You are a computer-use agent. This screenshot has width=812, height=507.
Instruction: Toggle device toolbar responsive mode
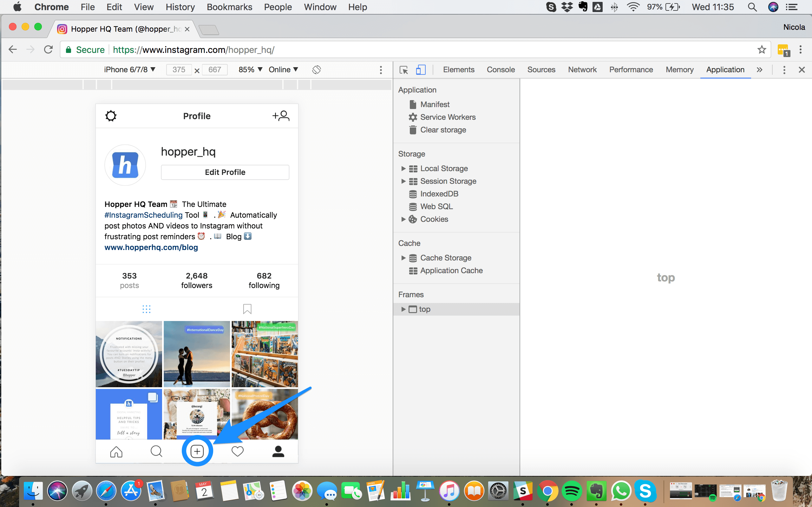coord(420,69)
